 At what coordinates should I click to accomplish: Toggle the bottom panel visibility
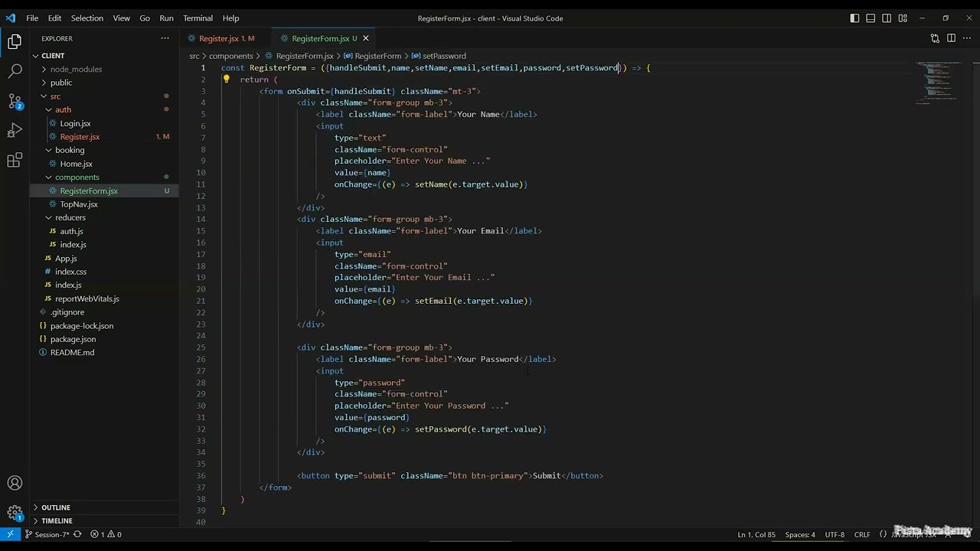(x=871, y=18)
